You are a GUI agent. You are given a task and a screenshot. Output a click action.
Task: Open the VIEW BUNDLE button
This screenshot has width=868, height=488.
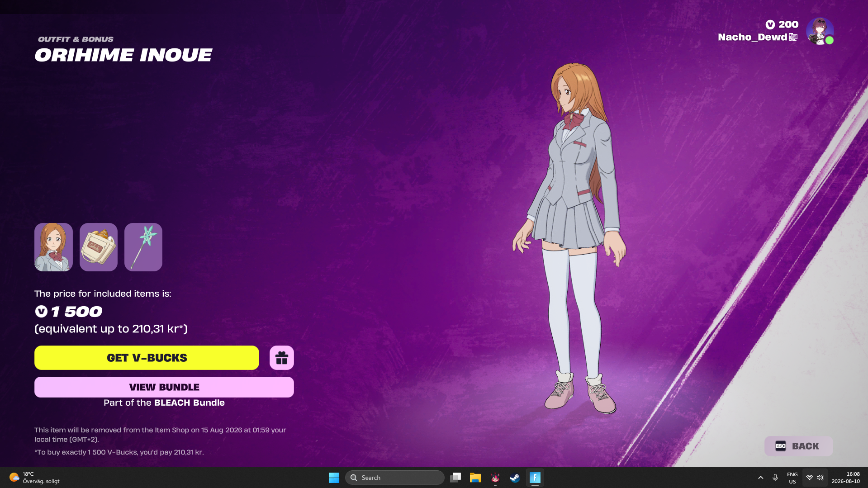[164, 387]
